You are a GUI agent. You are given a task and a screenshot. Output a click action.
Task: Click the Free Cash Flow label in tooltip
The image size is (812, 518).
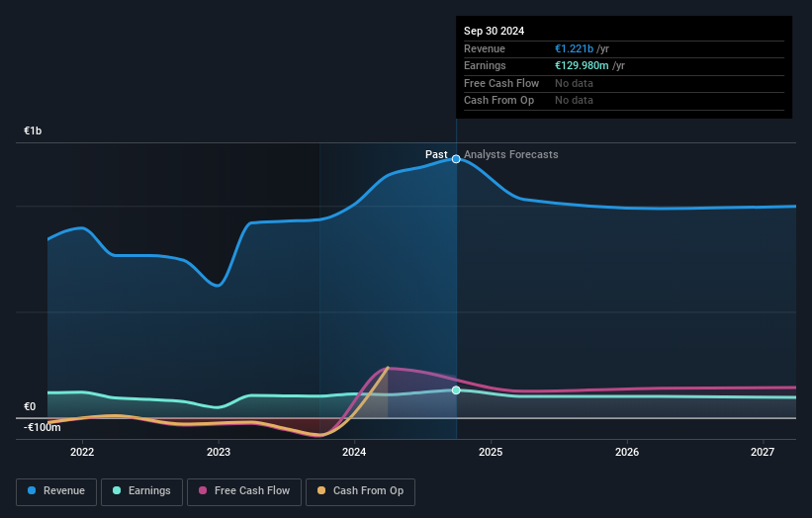click(501, 83)
